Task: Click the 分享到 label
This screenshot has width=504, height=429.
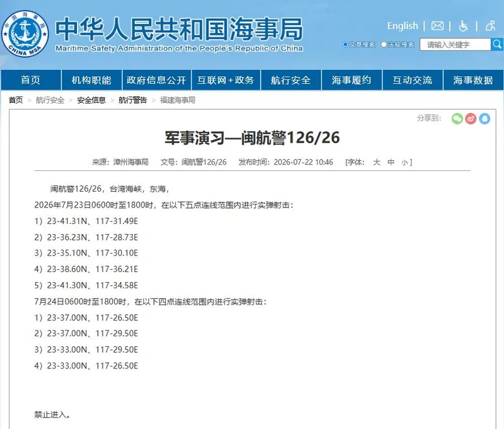Action: click(429, 118)
